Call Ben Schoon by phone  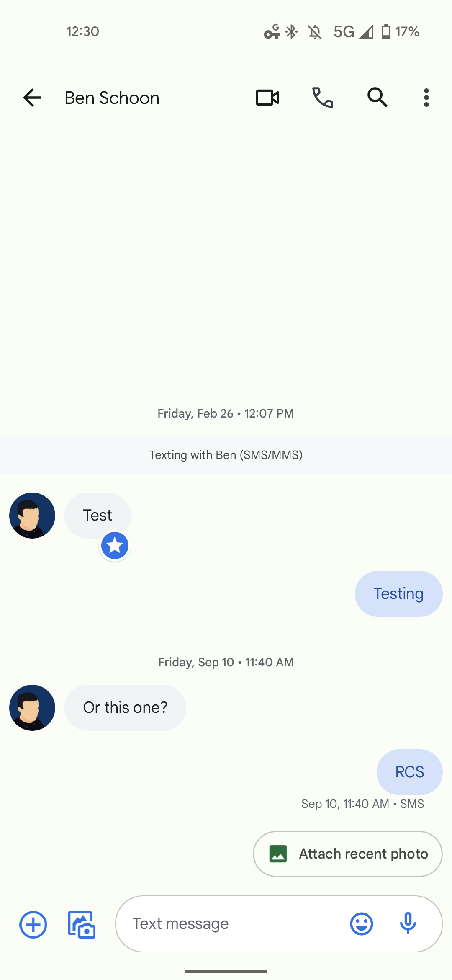(x=323, y=98)
